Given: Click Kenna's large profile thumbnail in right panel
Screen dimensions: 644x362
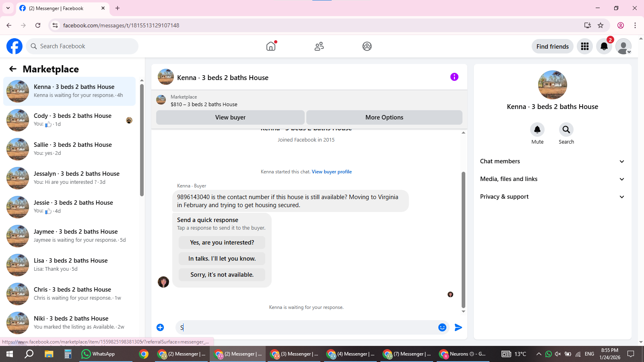Looking at the screenshot, I should pos(553,85).
